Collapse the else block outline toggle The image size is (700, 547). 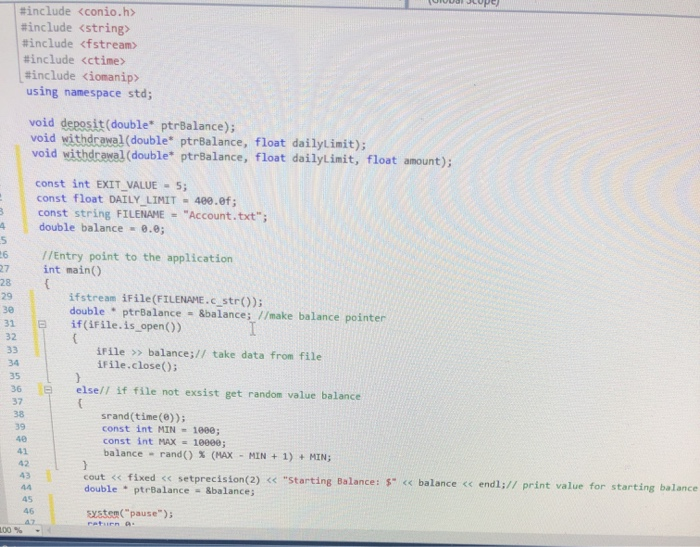point(48,390)
